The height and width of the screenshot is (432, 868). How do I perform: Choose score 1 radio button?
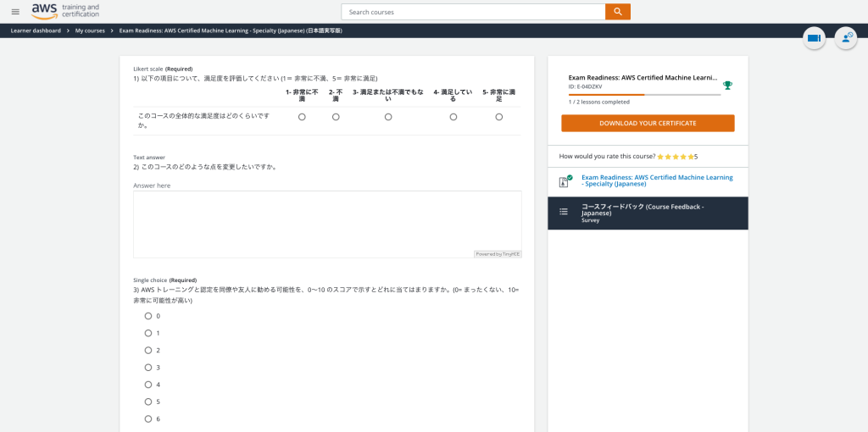pyautogui.click(x=147, y=333)
